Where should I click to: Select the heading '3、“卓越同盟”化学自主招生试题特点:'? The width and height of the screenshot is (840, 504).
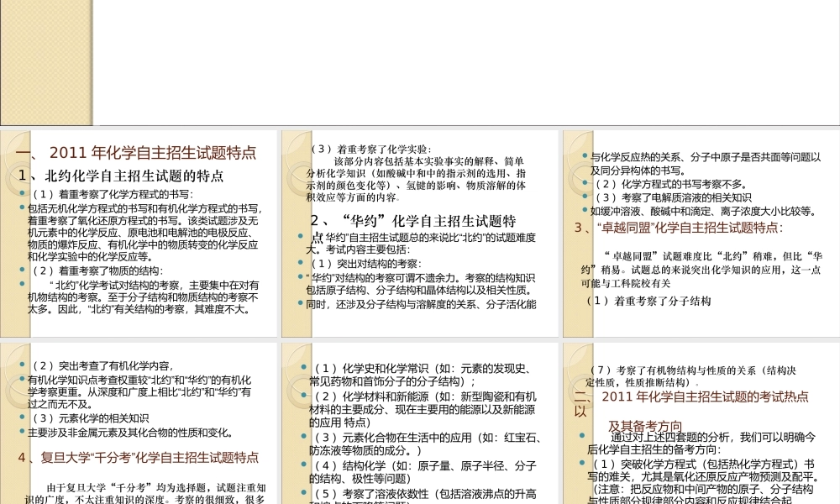point(679,228)
